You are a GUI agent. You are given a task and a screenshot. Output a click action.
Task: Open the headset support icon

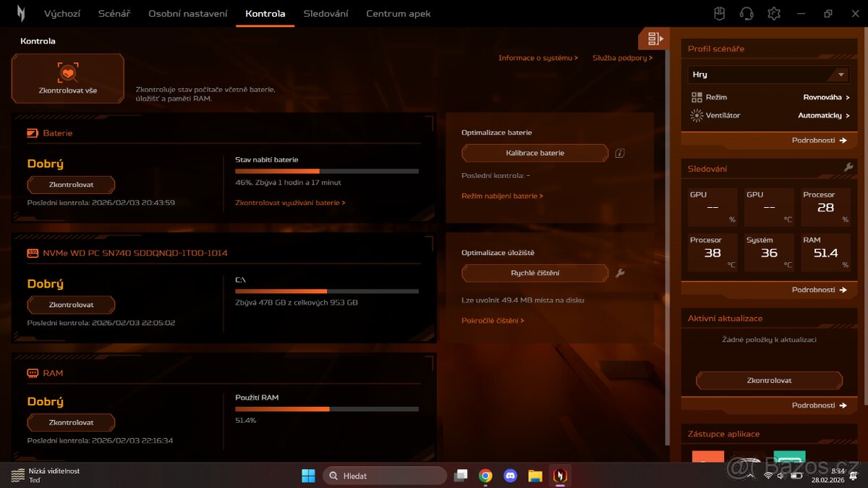(746, 13)
